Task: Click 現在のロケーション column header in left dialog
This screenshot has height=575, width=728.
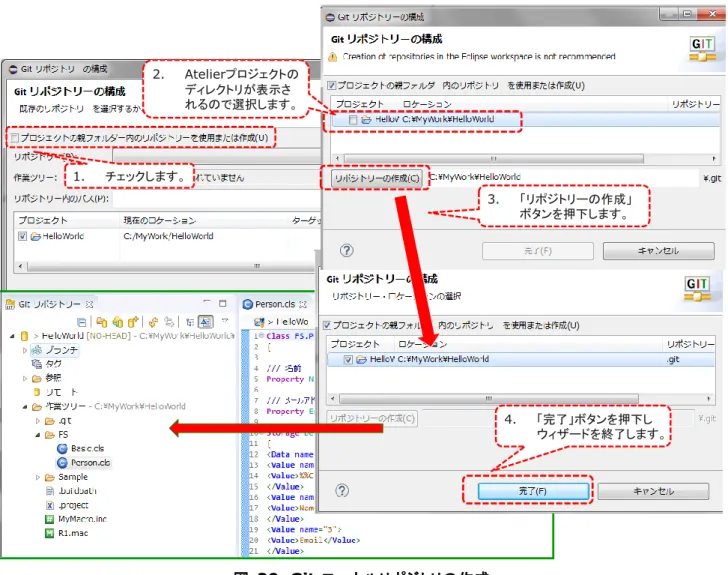Action: 160,220
